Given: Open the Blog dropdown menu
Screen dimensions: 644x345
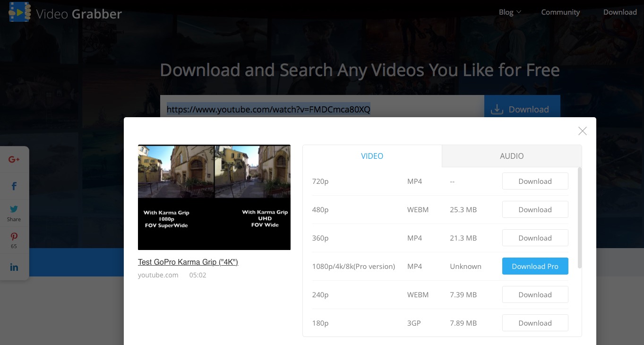Looking at the screenshot, I should pos(510,12).
